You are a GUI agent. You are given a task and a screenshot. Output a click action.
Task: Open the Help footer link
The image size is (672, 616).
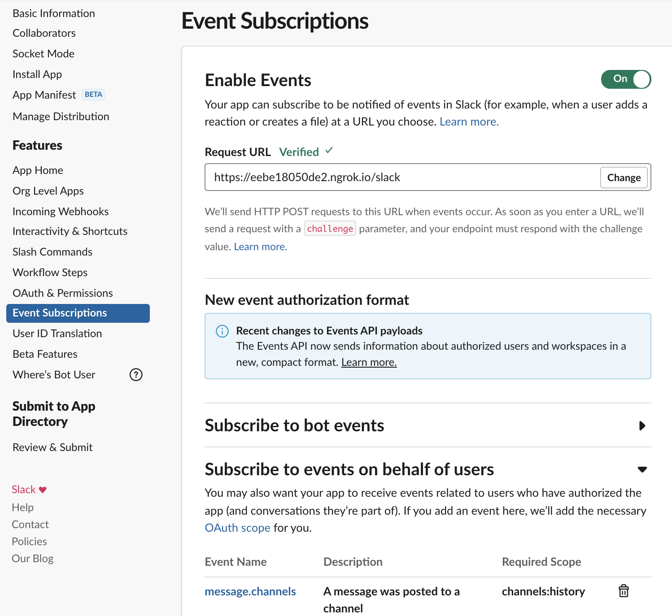click(22, 508)
